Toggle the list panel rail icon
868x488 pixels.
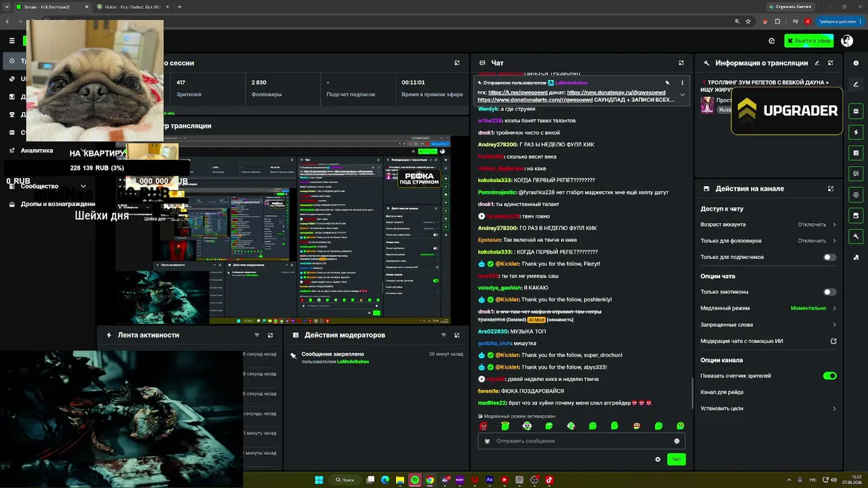[856, 153]
